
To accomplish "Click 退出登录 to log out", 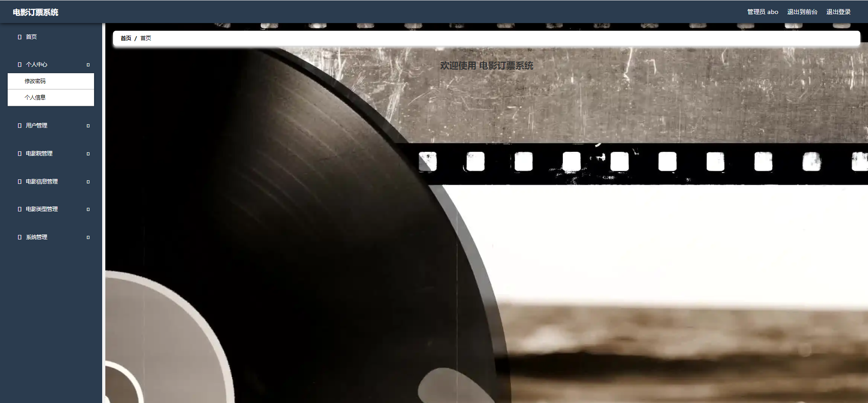I will coord(838,12).
